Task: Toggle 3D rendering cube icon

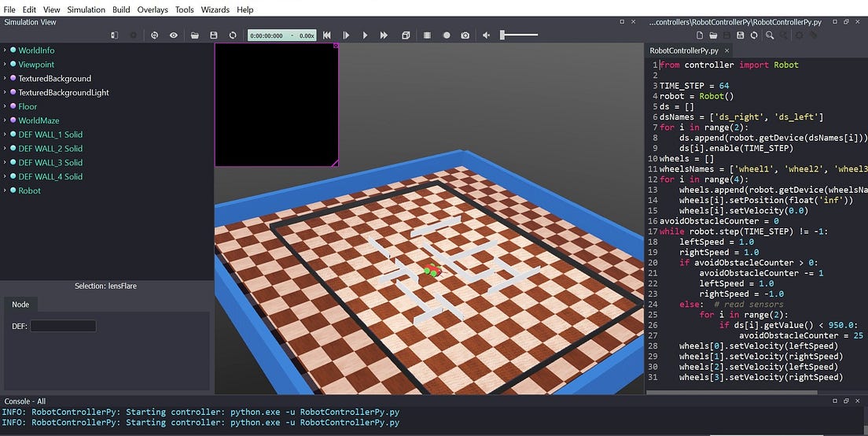Action: pyautogui.click(x=406, y=35)
